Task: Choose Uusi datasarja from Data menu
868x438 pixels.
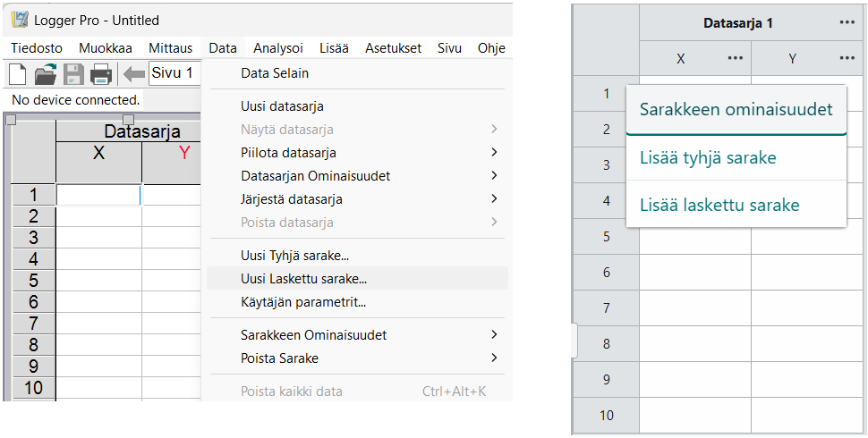Action: pyautogui.click(x=357, y=105)
